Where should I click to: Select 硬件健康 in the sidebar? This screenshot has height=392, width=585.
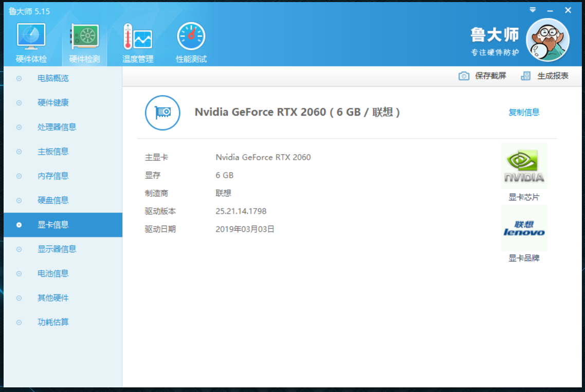63,103
